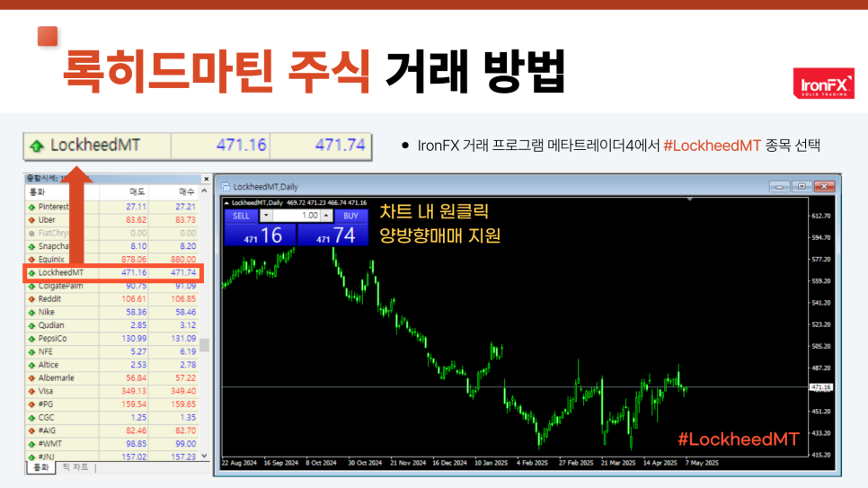Select the Visa symbol row
The height and width of the screenshot is (488, 868).
coord(111,391)
